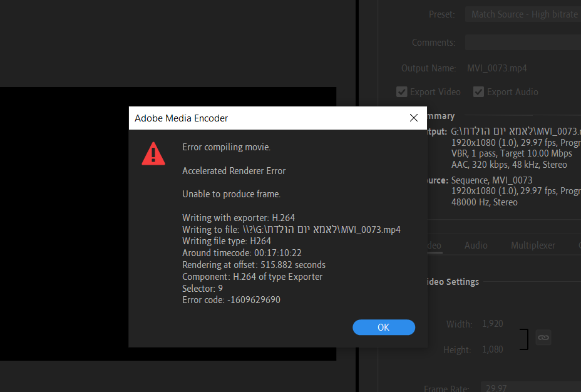Toggle the Export Video checkbox
This screenshot has height=392, width=581.
pyautogui.click(x=402, y=92)
